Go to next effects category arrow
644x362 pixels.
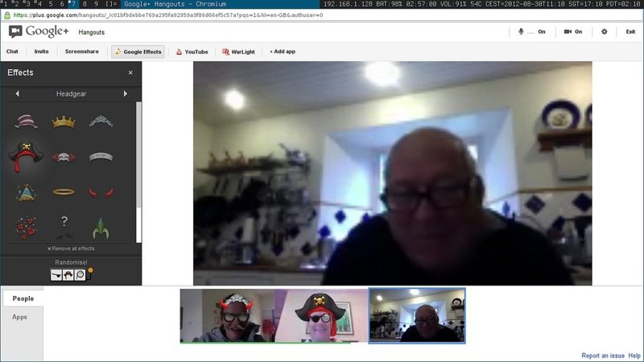point(126,94)
